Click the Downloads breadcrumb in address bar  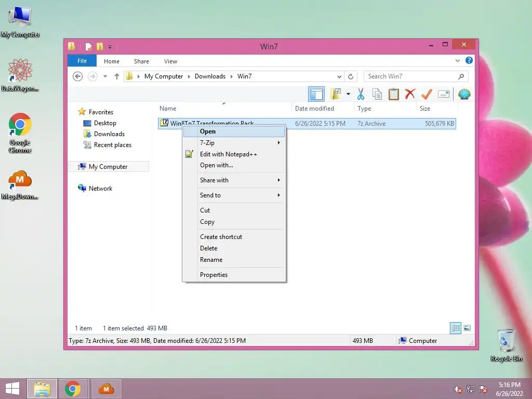point(210,76)
